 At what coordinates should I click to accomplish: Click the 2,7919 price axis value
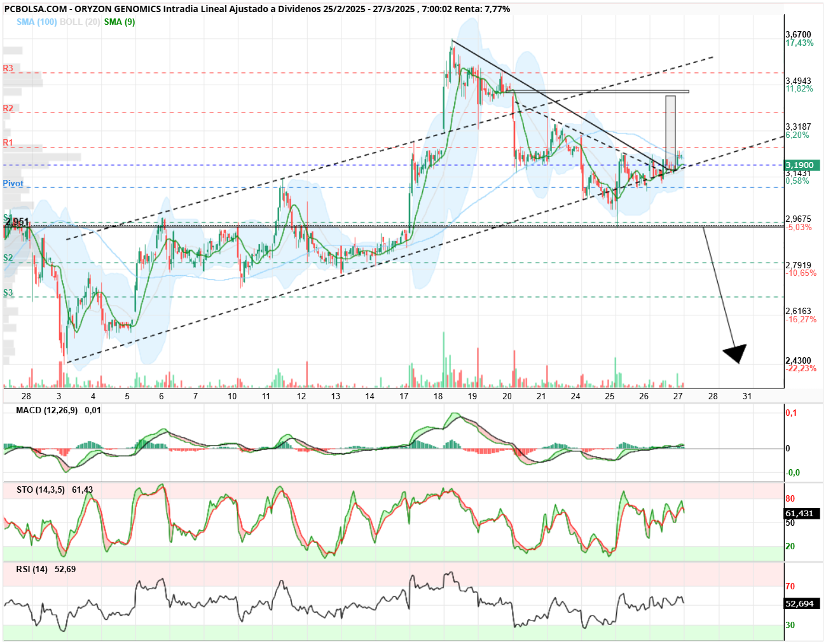(798, 265)
